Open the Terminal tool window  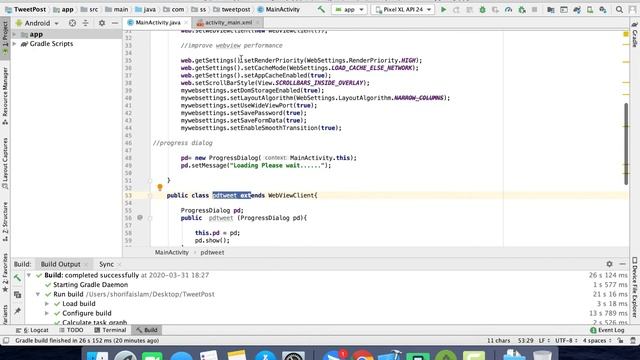(110, 330)
